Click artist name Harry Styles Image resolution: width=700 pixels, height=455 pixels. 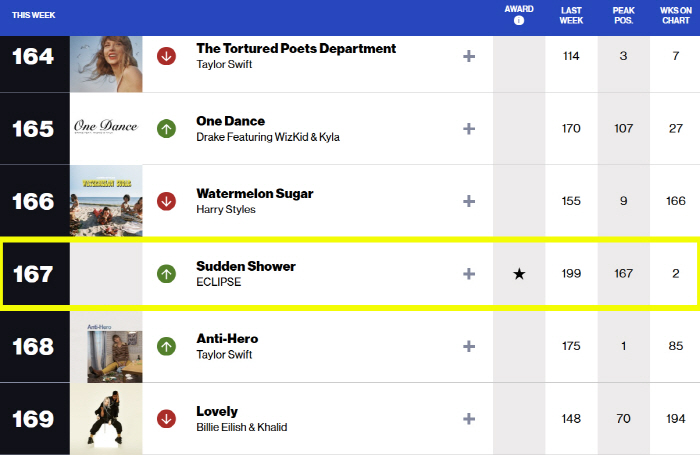[226, 209]
